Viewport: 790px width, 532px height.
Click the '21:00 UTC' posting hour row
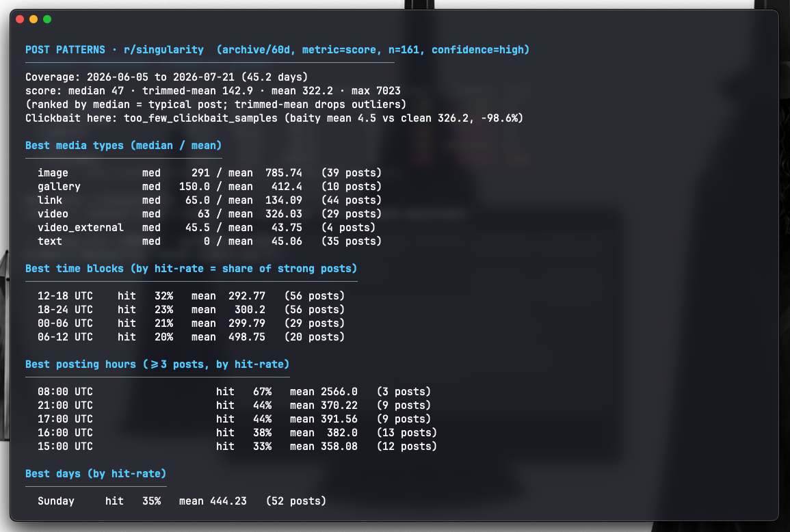[x=234, y=405]
